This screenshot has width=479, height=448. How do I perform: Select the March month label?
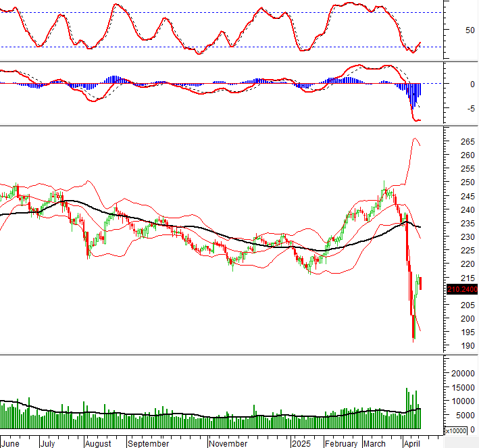pos(374,444)
